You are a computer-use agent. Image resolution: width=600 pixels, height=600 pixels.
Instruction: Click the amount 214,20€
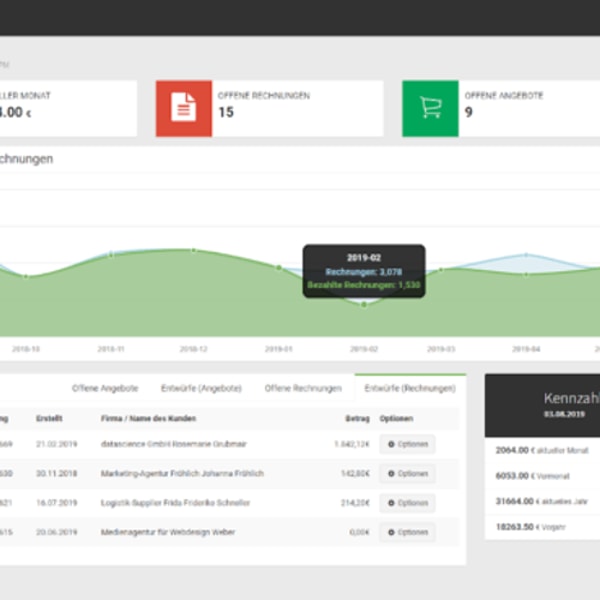pyautogui.click(x=355, y=503)
